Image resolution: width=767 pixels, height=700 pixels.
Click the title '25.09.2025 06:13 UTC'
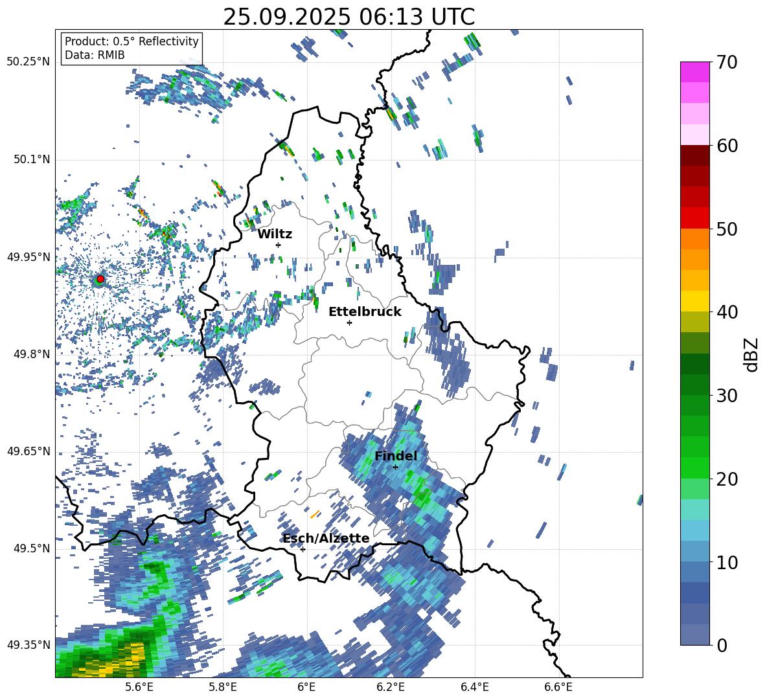point(349,17)
